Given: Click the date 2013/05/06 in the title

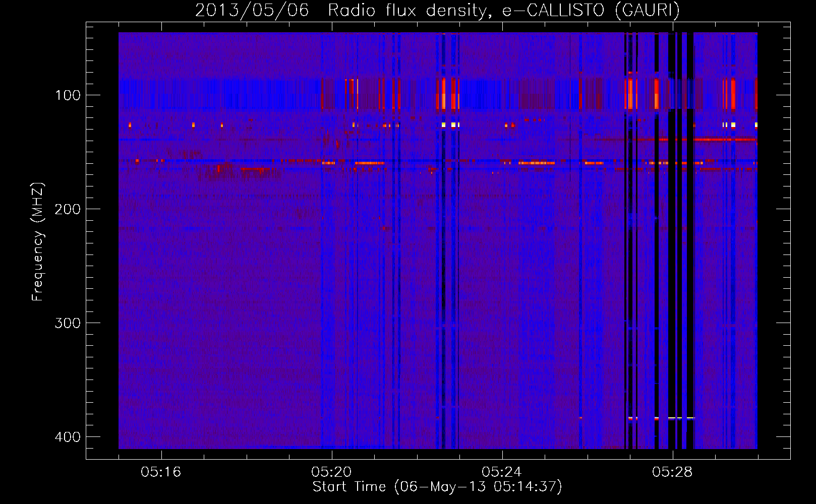Looking at the screenshot, I should [252, 10].
